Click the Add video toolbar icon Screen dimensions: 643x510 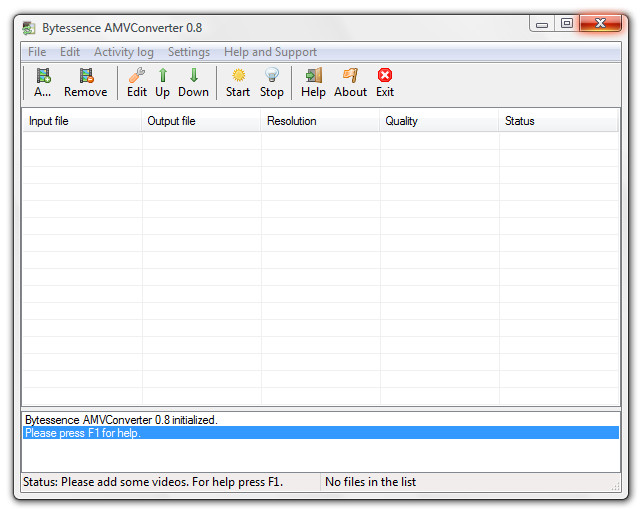click(43, 82)
